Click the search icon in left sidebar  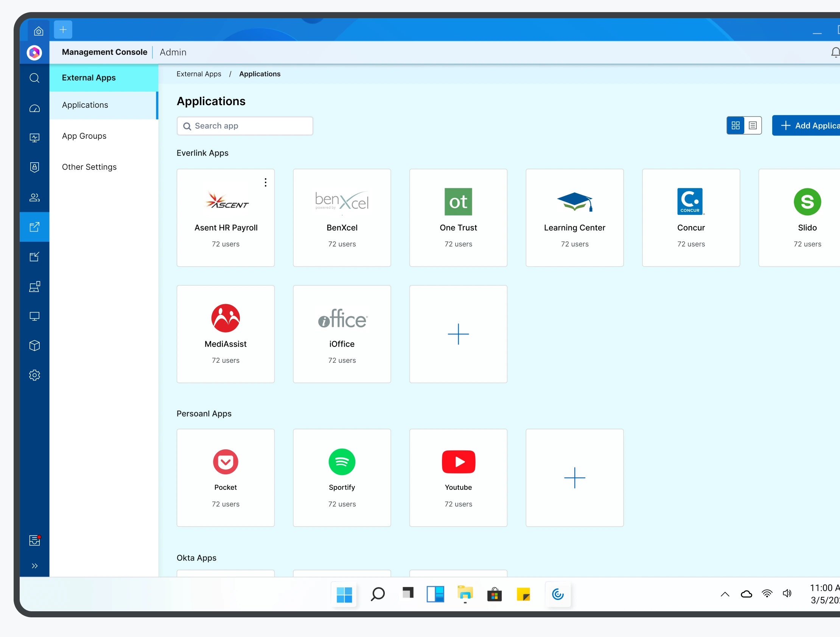34,78
